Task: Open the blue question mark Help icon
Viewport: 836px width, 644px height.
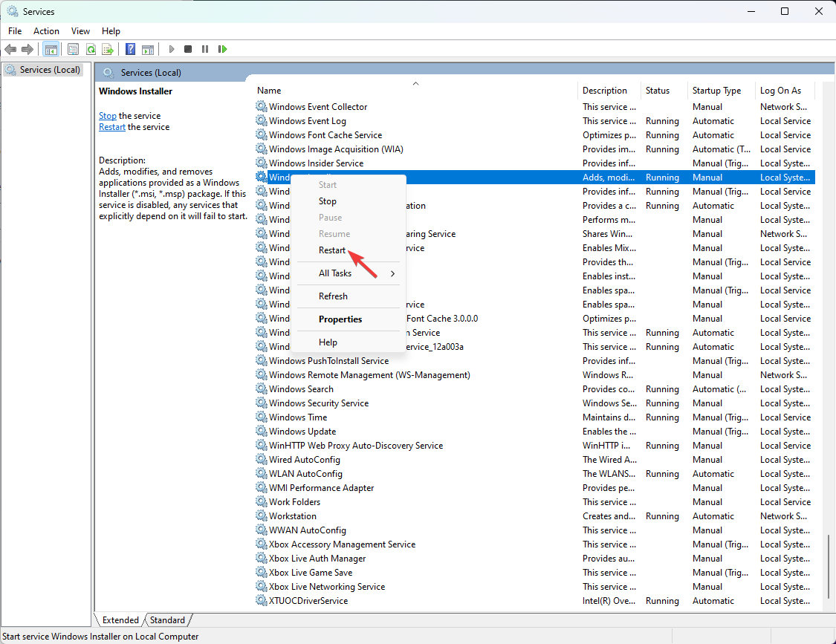Action: [x=130, y=49]
